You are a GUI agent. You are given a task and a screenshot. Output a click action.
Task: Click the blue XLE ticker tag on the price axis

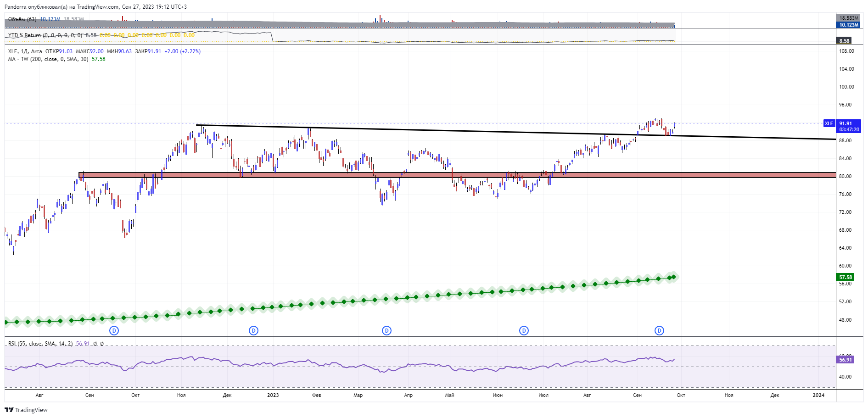pos(829,123)
